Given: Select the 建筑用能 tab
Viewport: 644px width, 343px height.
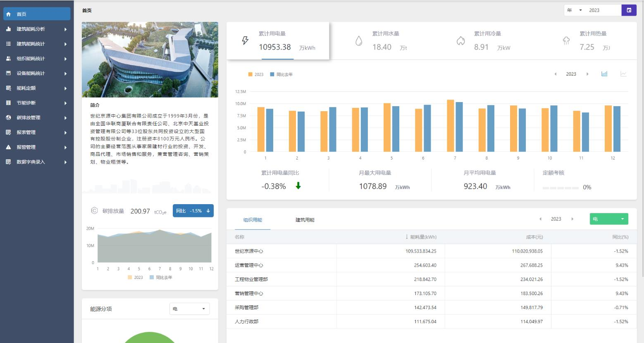Looking at the screenshot, I should [x=305, y=220].
